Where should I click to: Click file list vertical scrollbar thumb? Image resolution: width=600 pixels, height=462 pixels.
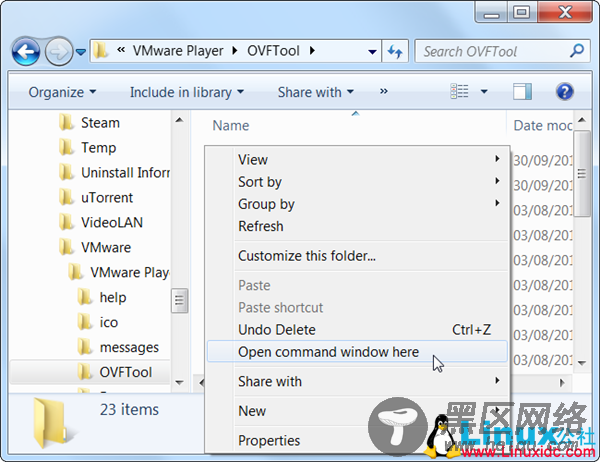[x=582, y=173]
